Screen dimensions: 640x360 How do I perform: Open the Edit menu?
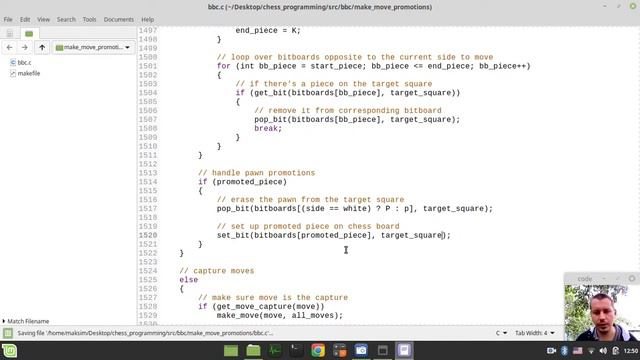point(25,20)
